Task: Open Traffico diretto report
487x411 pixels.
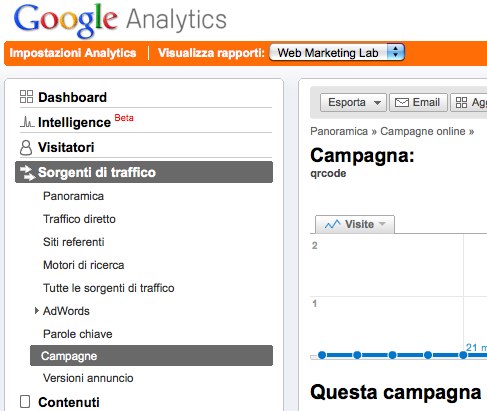Action: pyautogui.click(x=79, y=219)
